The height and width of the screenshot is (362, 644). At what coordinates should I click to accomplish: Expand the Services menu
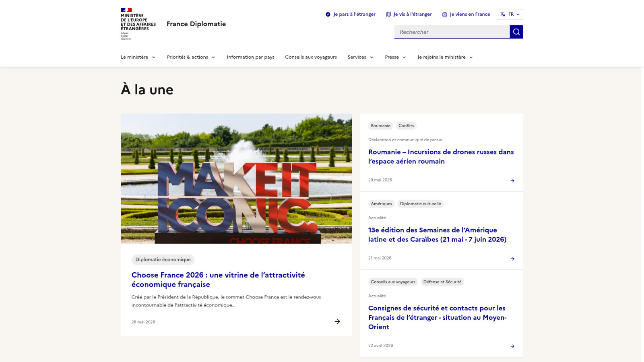pyautogui.click(x=361, y=57)
